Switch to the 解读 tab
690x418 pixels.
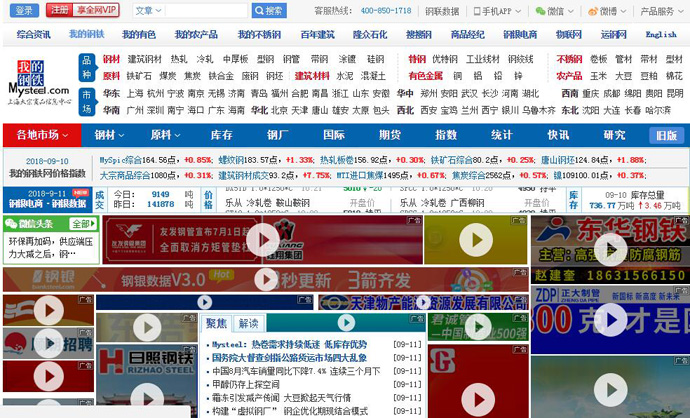click(247, 324)
